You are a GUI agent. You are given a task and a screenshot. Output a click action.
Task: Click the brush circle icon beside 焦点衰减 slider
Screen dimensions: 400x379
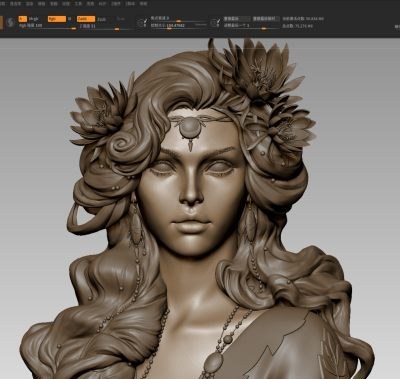141,23
